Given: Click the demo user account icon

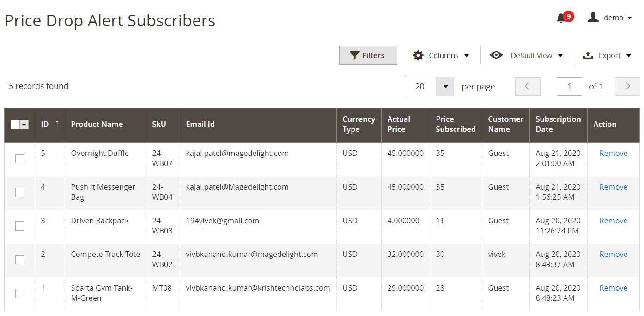Looking at the screenshot, I should [x=593, y=18].
